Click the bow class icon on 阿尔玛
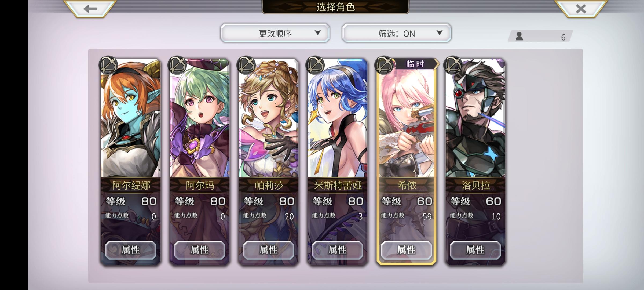This screenshot has width=644, height=290. pyautogui.click(x=177, y=65)
